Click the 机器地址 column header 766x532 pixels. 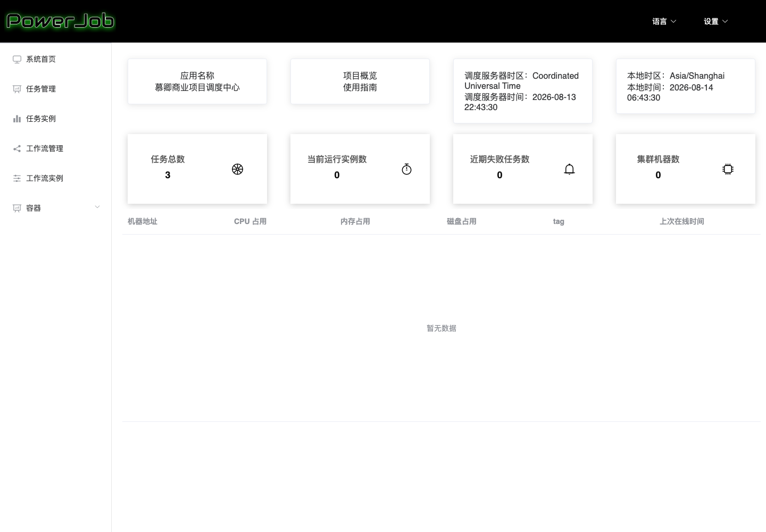(x=143, y=221)
